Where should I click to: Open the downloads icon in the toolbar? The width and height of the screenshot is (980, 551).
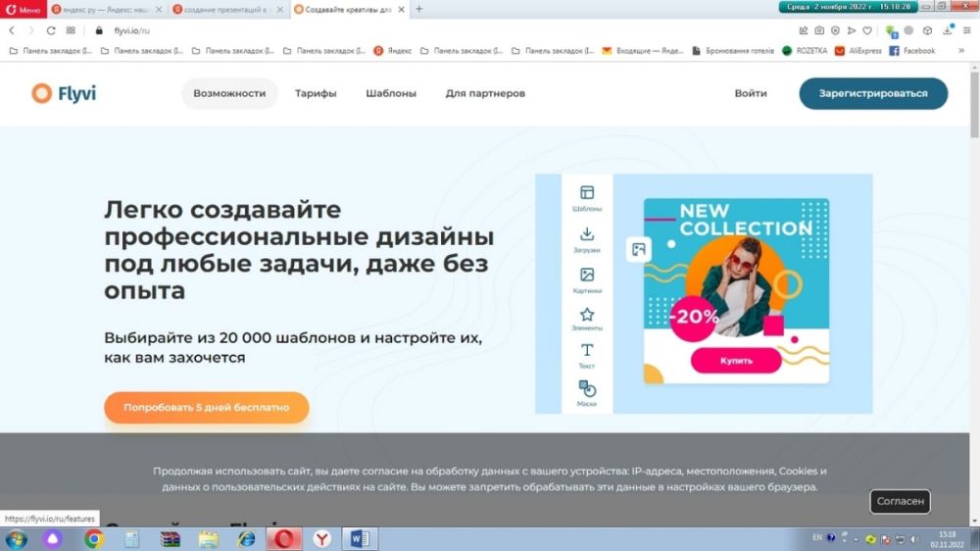pos(948,30)
